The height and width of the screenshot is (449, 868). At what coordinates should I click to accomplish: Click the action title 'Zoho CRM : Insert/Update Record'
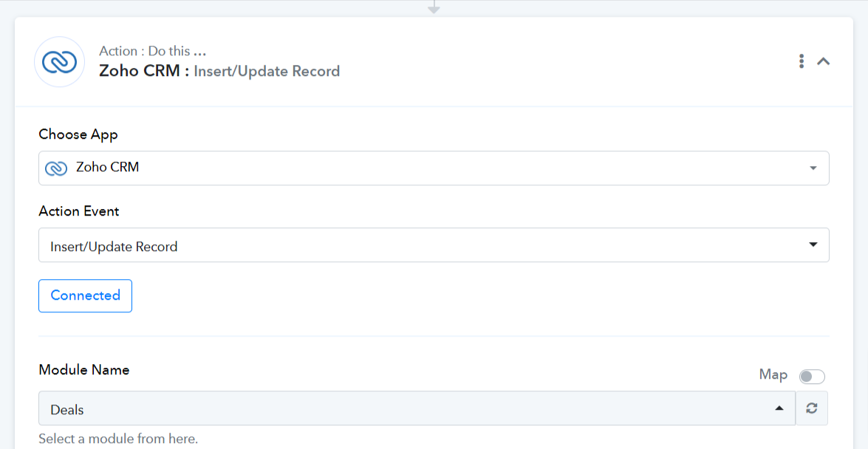click(219, 72)
